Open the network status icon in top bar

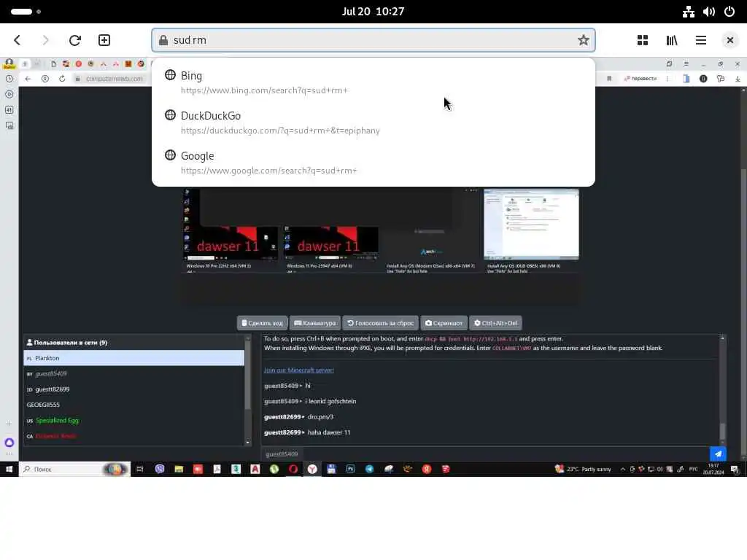(689, 12)
